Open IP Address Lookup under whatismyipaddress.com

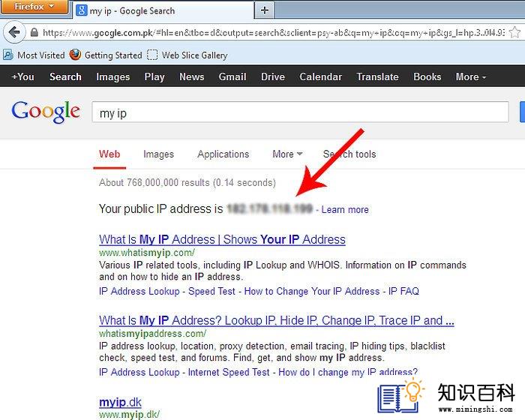coord(139,372)
